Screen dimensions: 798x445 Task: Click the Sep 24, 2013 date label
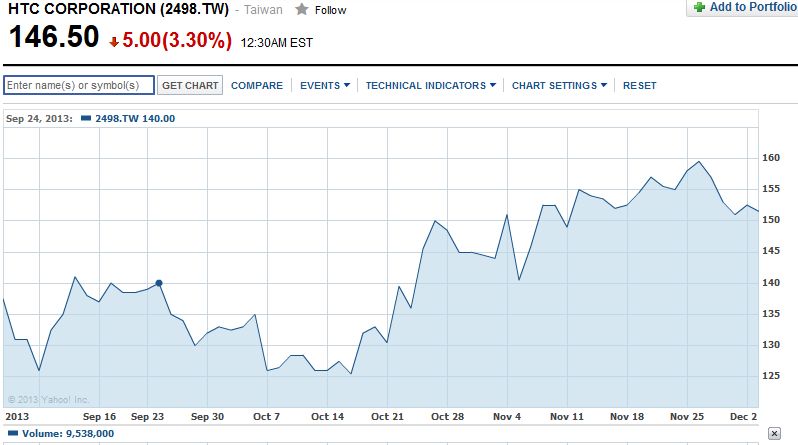click(x=39, y=119)
